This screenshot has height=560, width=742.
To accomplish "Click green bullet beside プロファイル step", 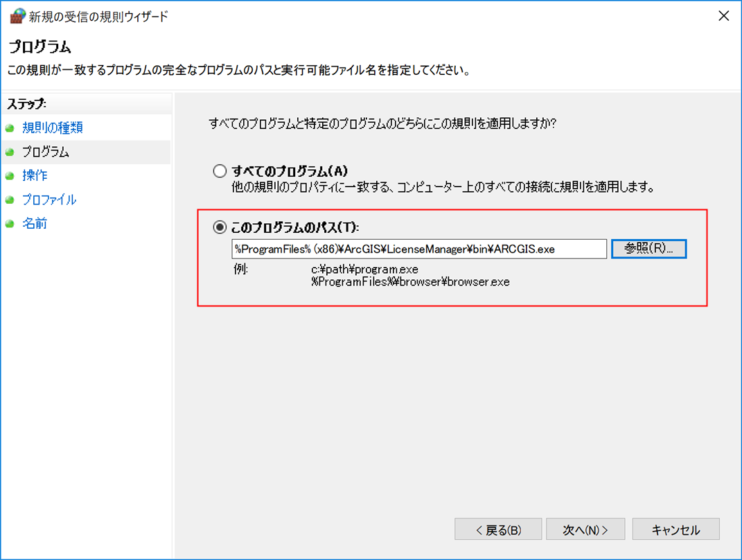I will coord(10,200).
